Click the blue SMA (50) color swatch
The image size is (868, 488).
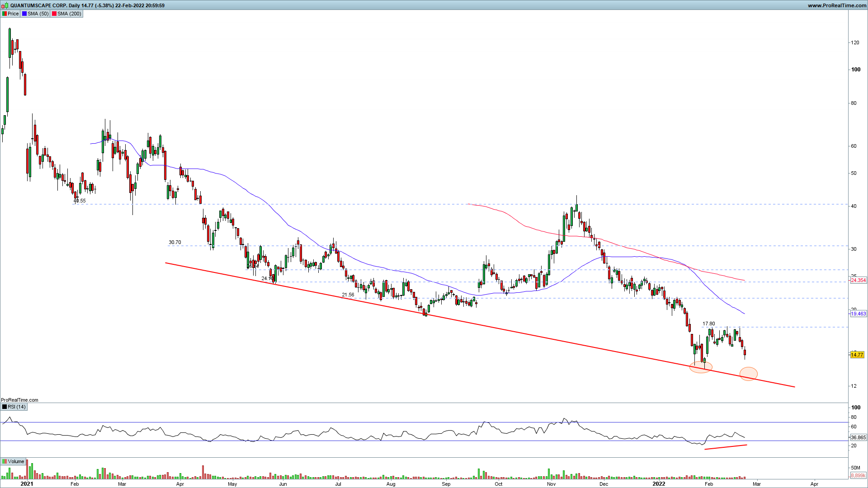coord(24,14)
